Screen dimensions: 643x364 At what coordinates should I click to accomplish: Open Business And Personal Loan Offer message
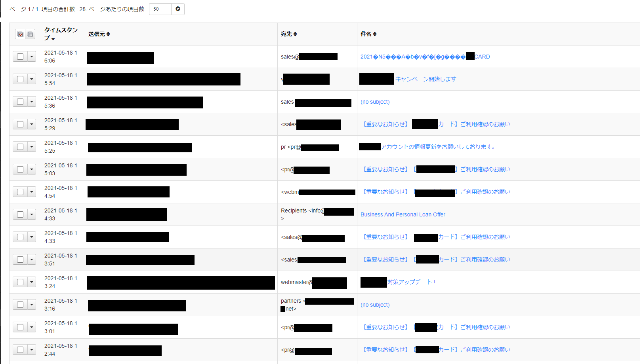(x=403, y=214)
